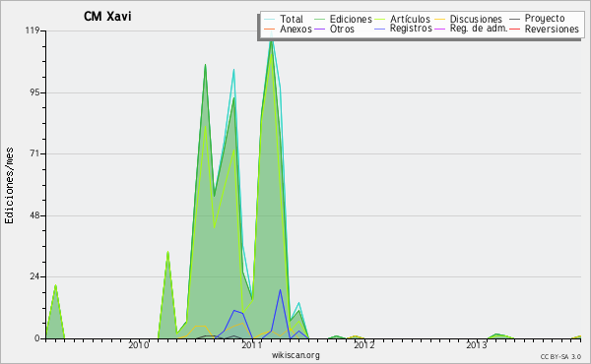Click the 48 y-axis value
This screenshot has height=364, width=591.
point(34,215)
